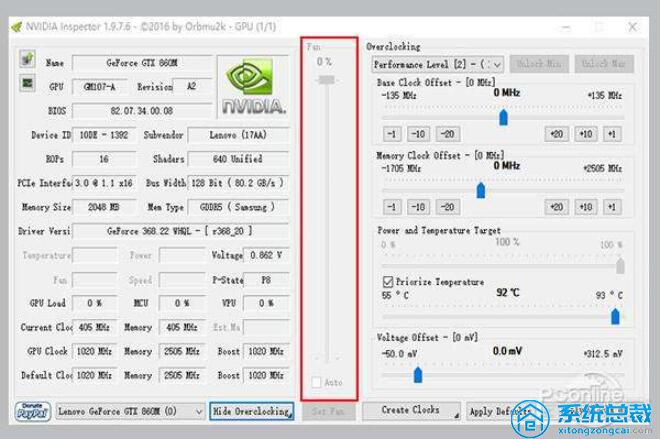Click the temperature target slider handle
661x439 pixels.
[615, 316]
